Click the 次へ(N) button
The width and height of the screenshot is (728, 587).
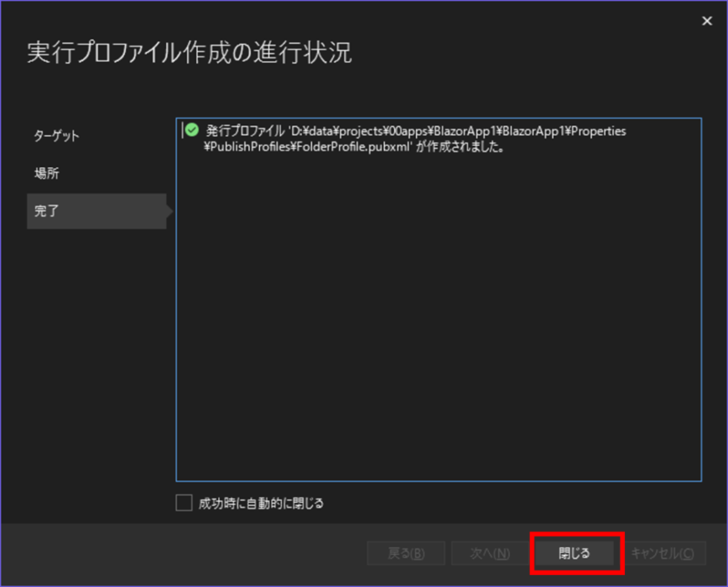coord(490,554)
